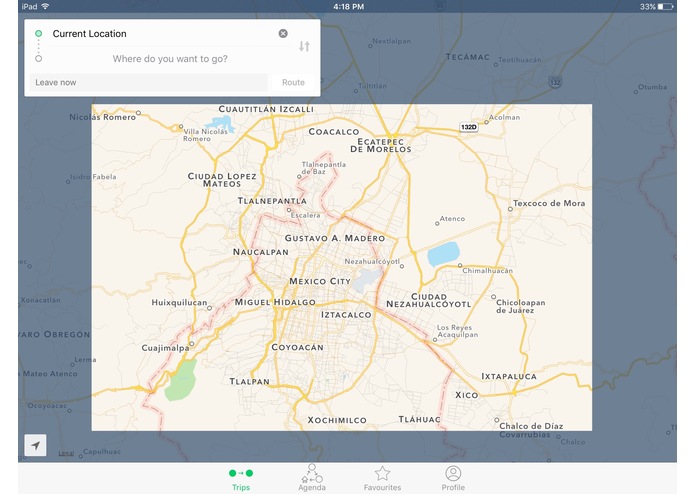
Task: Swap origin and destination with arrows icon
Action: [x=304, y=46]
